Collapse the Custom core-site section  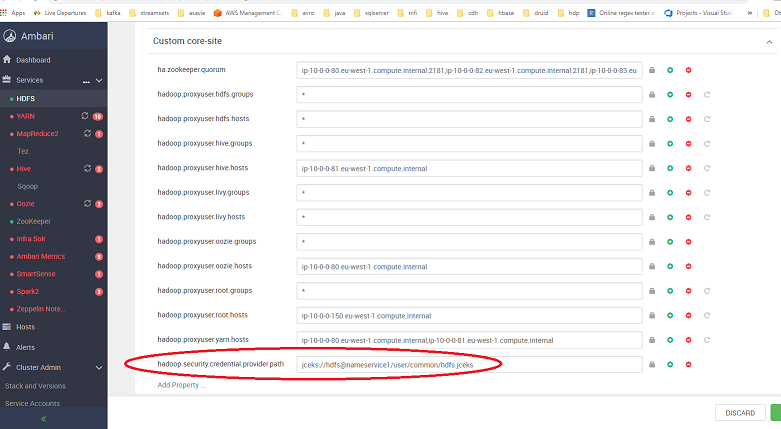[x=769, y=42]
